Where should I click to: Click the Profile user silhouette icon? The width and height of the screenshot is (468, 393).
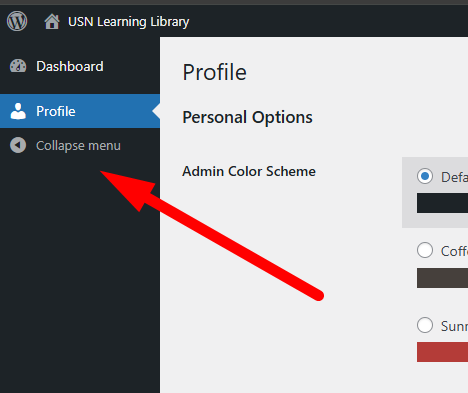(x=18, y=111)
